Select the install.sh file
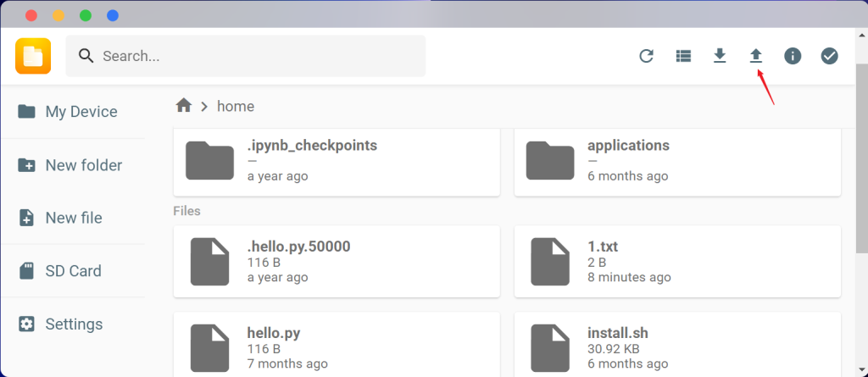The image size is (868, 377). tap(677, 347)
